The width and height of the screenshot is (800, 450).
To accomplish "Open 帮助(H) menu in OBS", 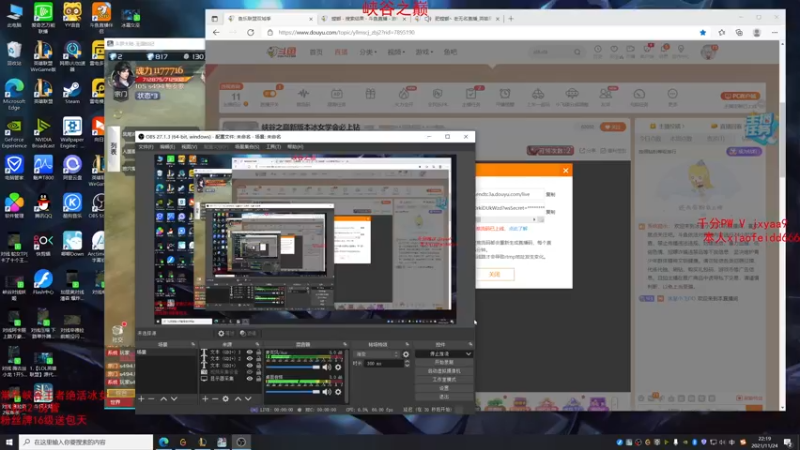I will [295, 147].
